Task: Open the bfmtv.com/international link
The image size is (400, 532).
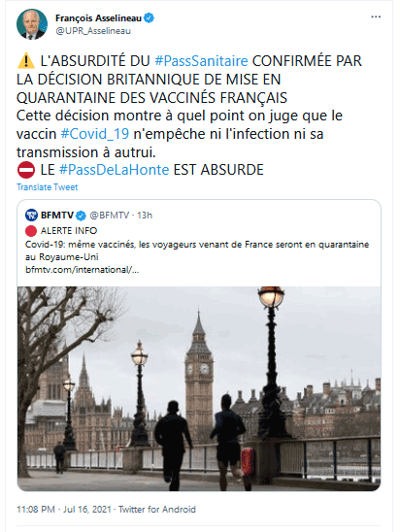Action: click(83, 270)
